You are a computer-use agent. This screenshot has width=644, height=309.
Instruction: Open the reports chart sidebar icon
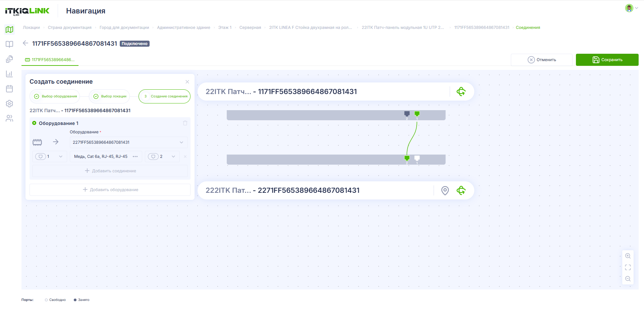(9, 74)
